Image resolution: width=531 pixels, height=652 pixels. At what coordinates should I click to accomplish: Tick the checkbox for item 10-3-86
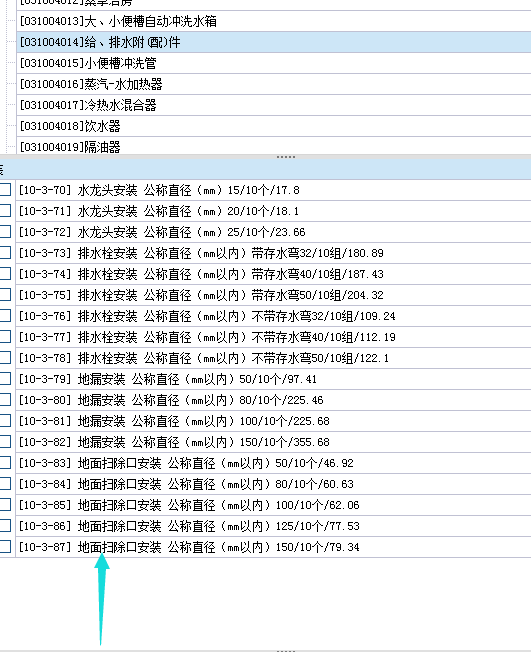click(x=5, y=526)
